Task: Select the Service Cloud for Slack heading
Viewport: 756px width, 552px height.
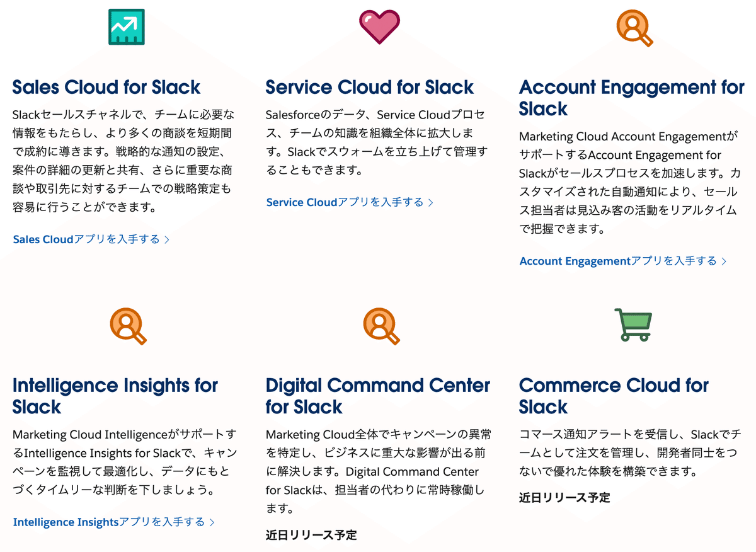Action: click(370, 87)
